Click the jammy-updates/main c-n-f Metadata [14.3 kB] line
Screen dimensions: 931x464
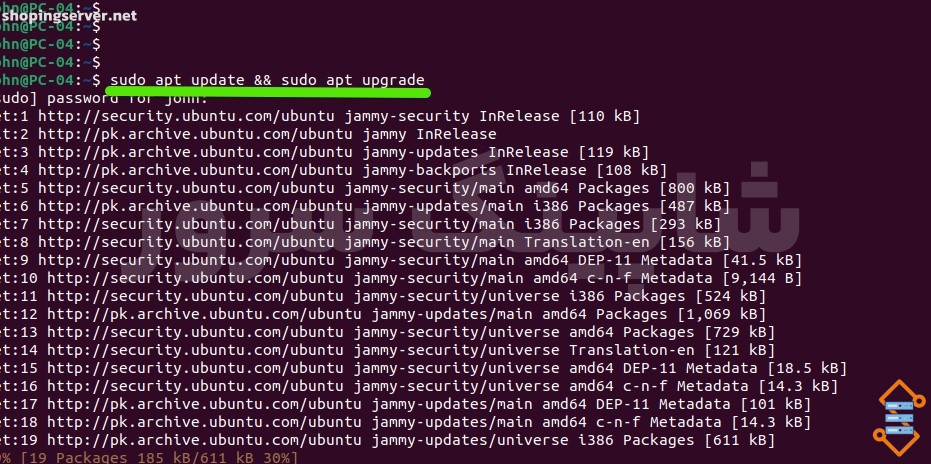click(406, 422)
